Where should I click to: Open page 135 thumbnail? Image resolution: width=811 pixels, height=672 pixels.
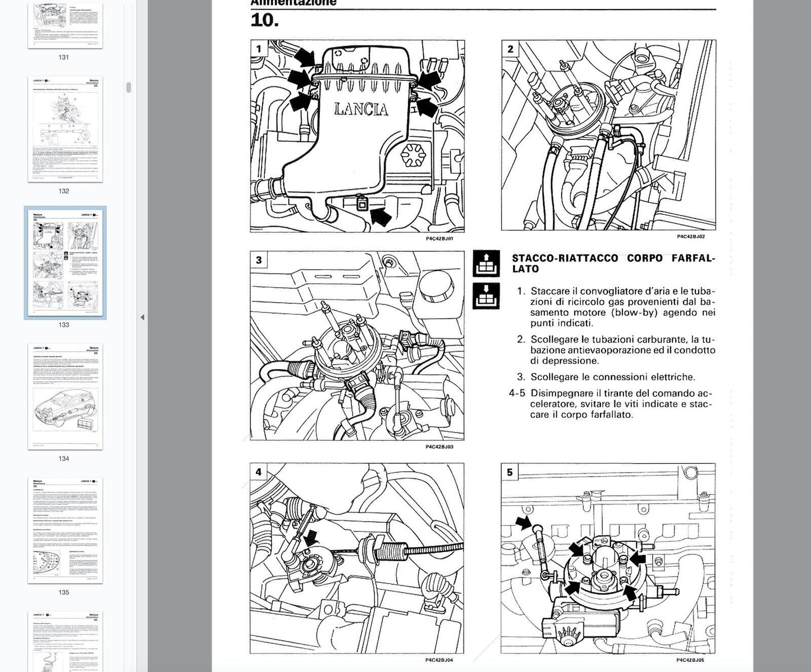point(65,530)
